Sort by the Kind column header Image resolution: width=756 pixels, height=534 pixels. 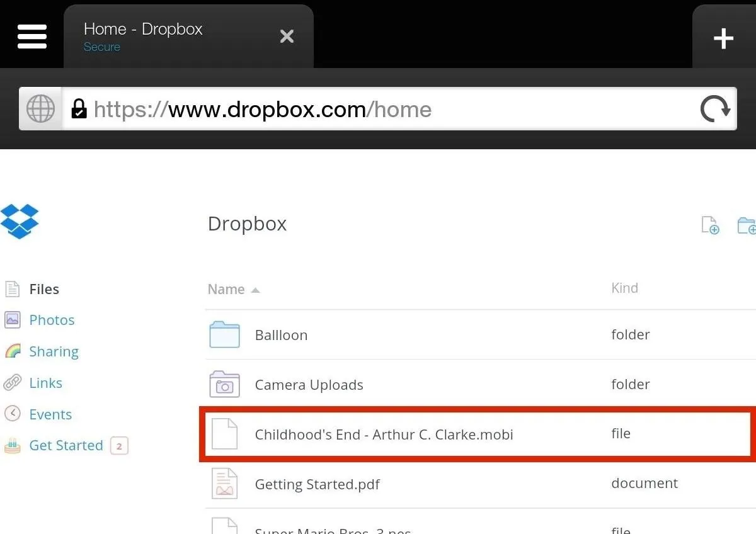[x=624, y=288]
